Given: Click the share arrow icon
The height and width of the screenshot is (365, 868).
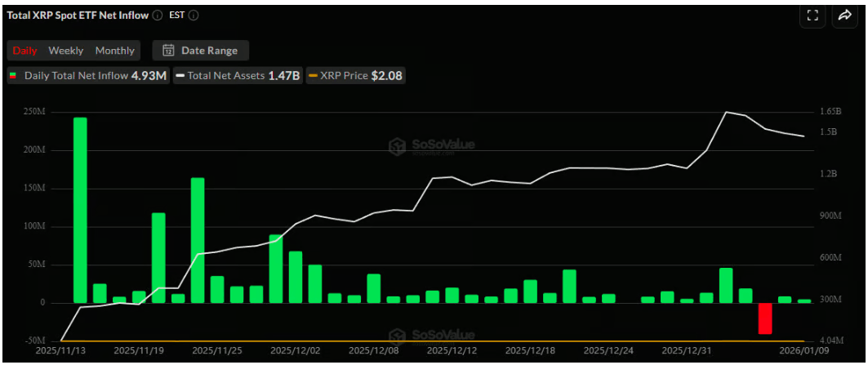Looking at the screenshot, I should (x=845, y=16).
